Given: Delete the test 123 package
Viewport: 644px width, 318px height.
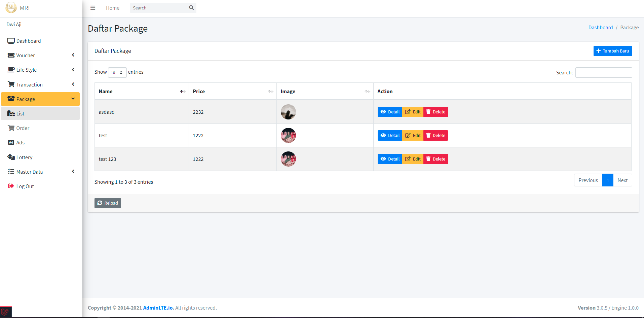Looking at the screenshot, I should (x=436, y=159).
